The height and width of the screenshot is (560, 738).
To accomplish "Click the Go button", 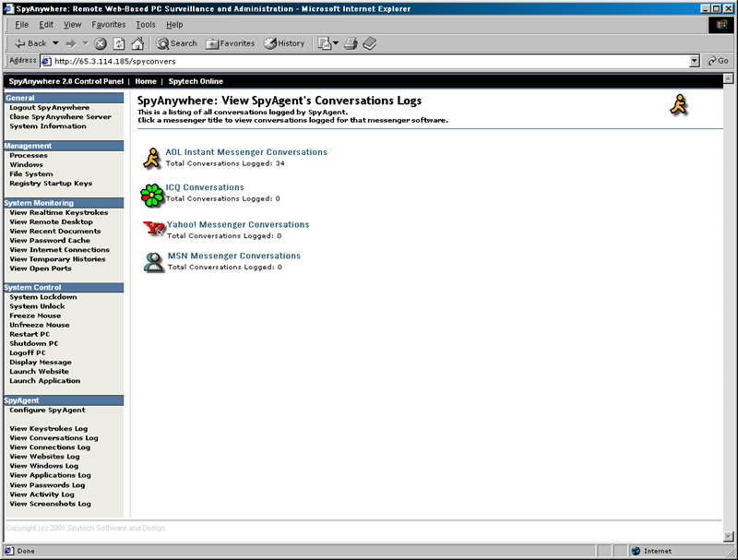I will click(719, 61).
